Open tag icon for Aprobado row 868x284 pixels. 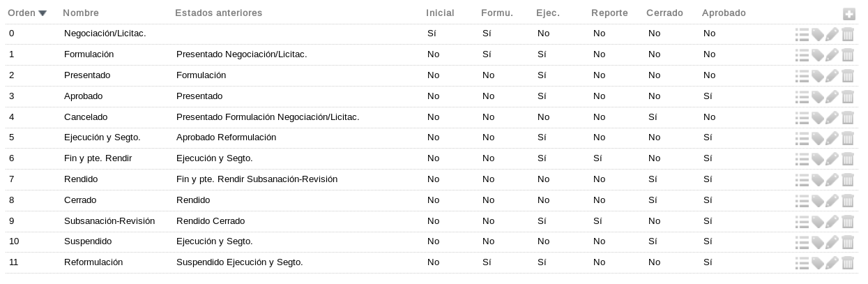(817, 97)
